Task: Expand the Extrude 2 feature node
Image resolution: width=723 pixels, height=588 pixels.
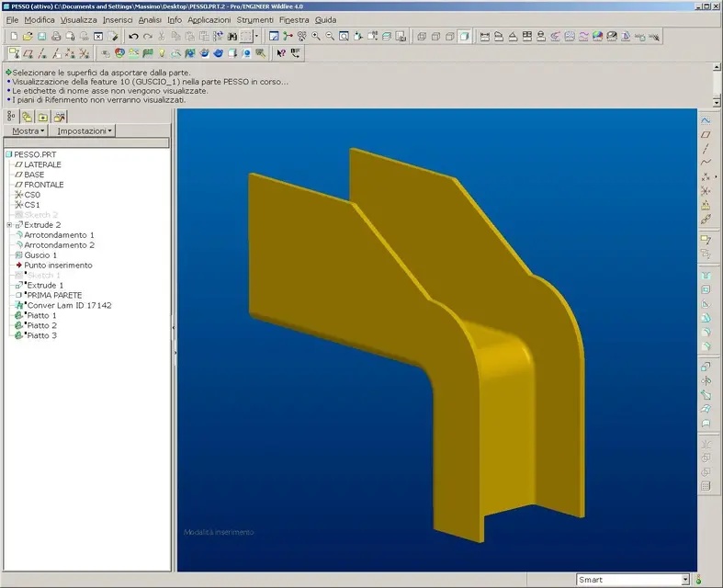Action: 8,225
